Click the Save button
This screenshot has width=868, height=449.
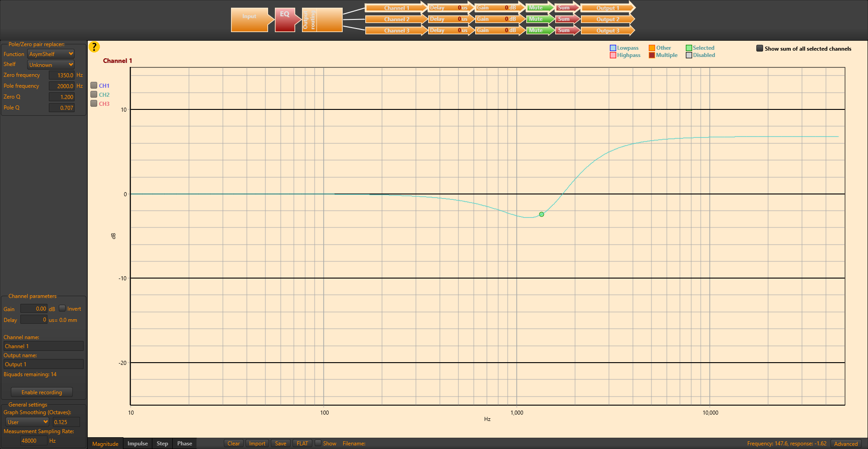281,443
